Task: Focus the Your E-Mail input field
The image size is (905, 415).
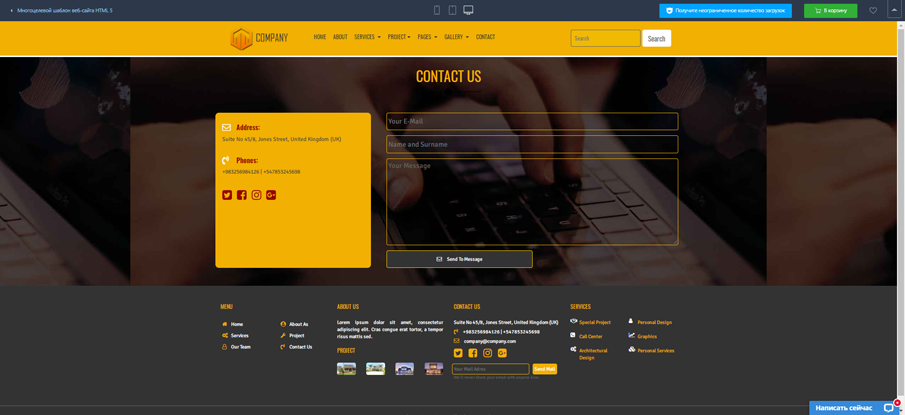Action: [x=532, y=121]
